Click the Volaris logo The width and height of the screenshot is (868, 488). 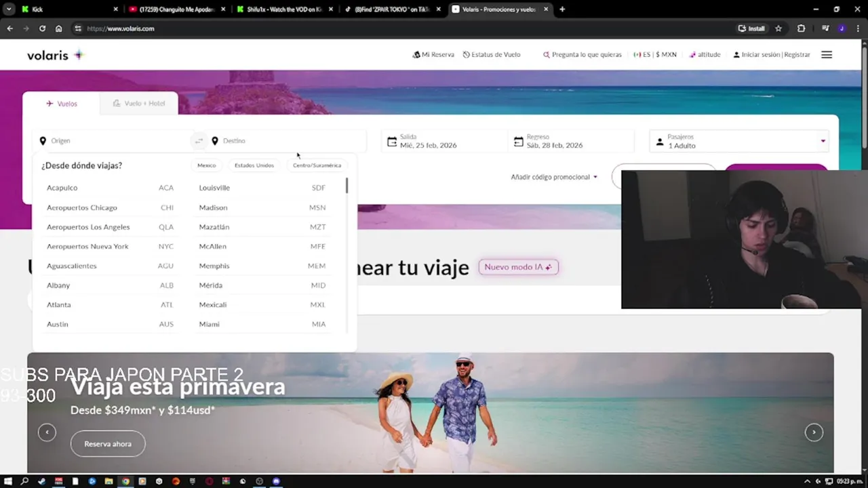[x=55, y=55]
